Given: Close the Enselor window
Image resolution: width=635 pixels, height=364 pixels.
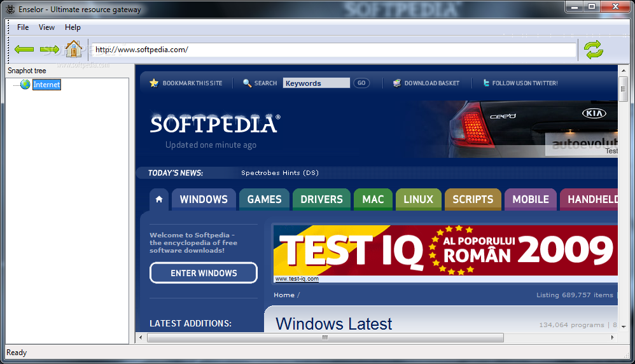Looking at the screenshot, I should [x=615, y=6].
